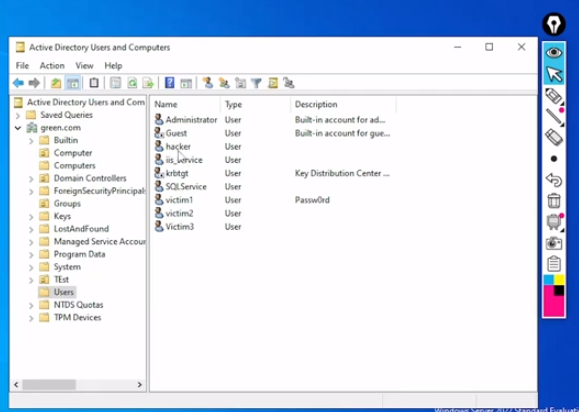
Task: Collapse the green.com domain node
Action: coord(18,128)
